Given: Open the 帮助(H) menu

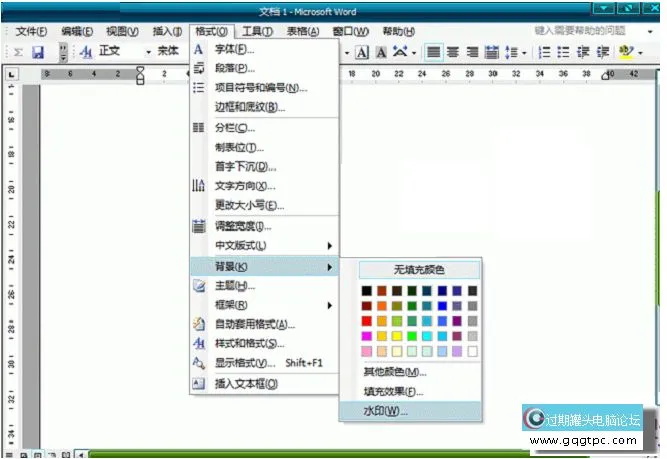Looking at the screenshot, I should pyautogui.click(x=399, y=31).
